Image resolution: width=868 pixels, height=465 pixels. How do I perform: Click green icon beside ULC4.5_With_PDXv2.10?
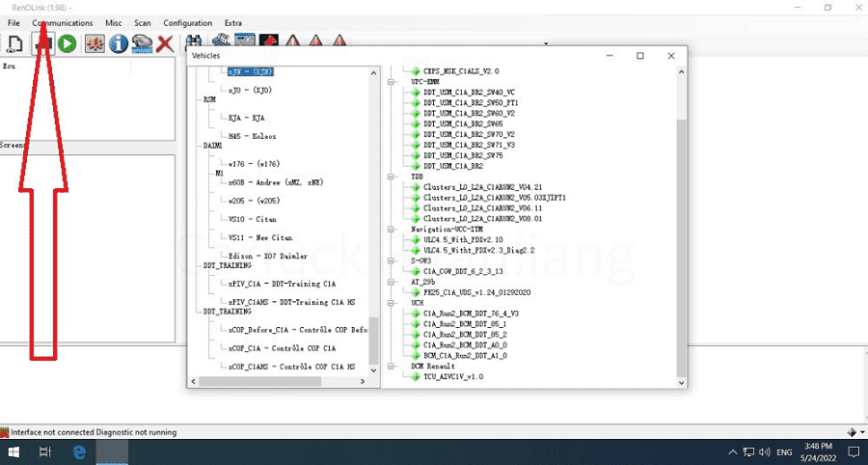(415, 239)
